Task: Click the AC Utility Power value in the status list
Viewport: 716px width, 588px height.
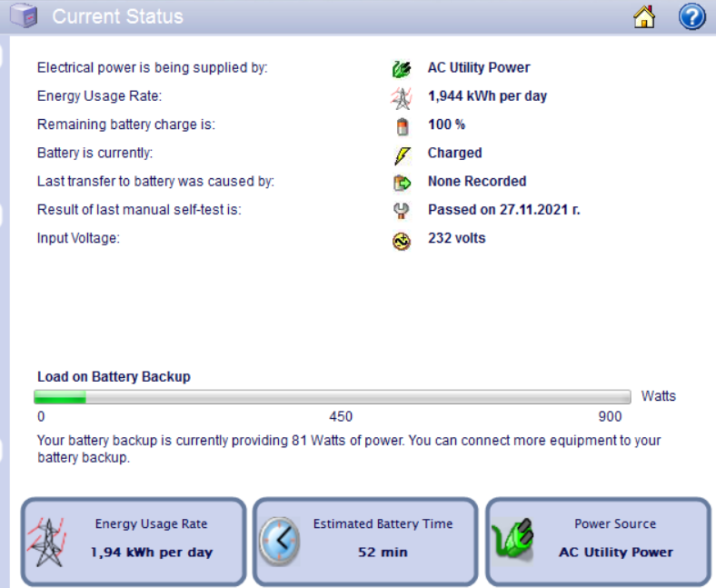Action: [479, 67]
